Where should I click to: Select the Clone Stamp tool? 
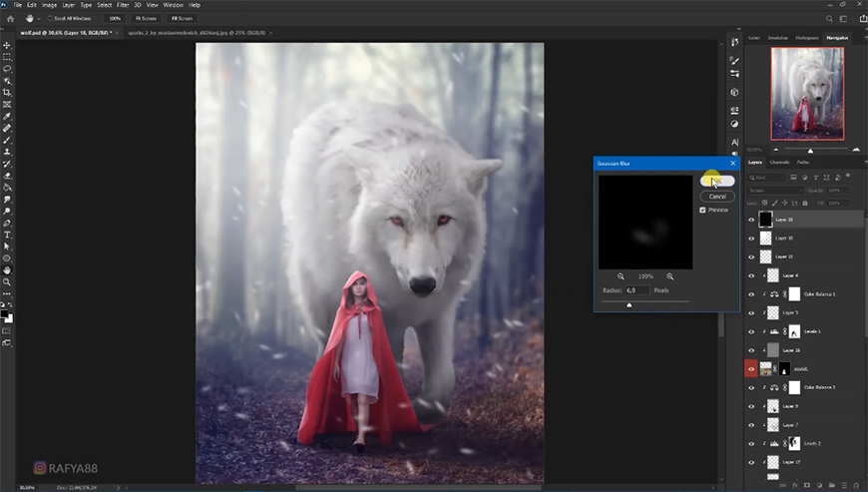(x=7, y=153)
